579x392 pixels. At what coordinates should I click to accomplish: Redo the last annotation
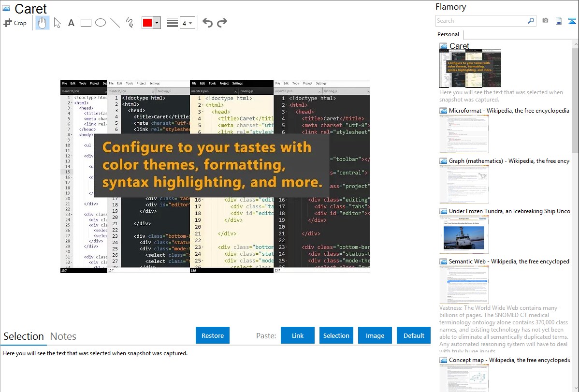[x=222, y=23]
